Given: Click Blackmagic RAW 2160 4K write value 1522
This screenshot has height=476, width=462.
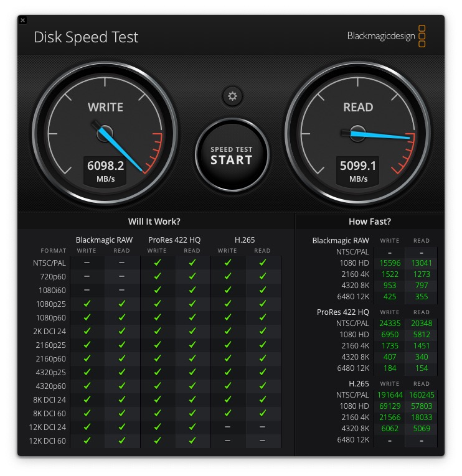Looking at the screenshot, I should click(x=390, y=274).
